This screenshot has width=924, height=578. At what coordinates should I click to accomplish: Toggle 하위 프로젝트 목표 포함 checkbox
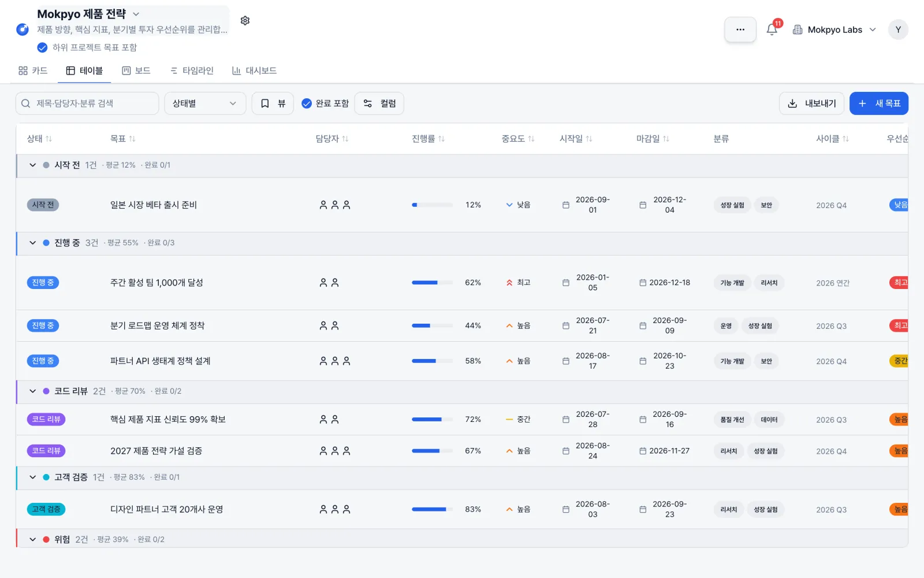[42, 47]
